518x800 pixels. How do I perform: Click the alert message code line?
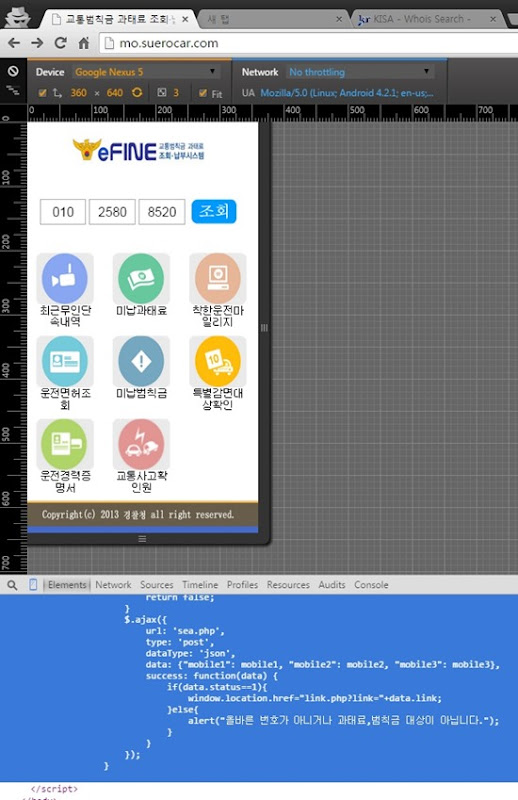click(x=343, y=720)
